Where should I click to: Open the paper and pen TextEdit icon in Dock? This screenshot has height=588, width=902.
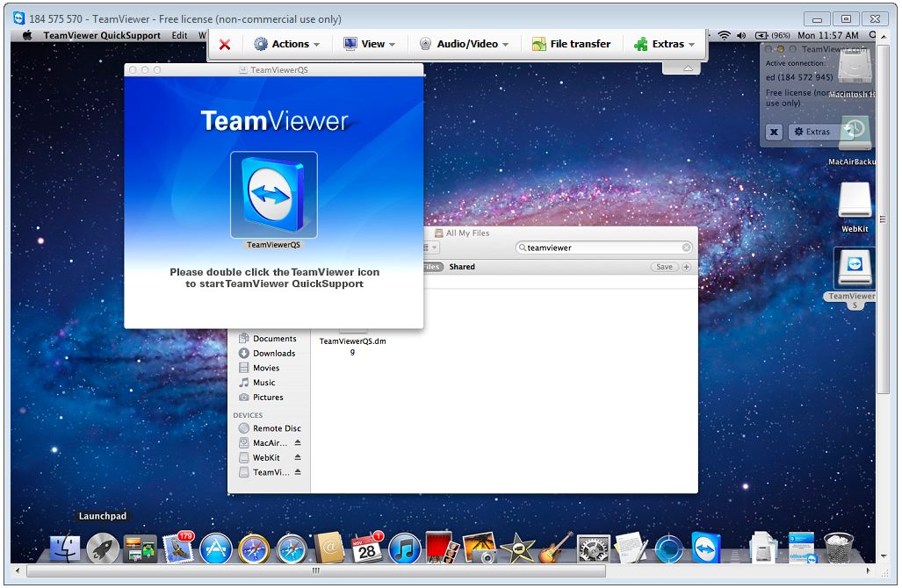point(631,548)
